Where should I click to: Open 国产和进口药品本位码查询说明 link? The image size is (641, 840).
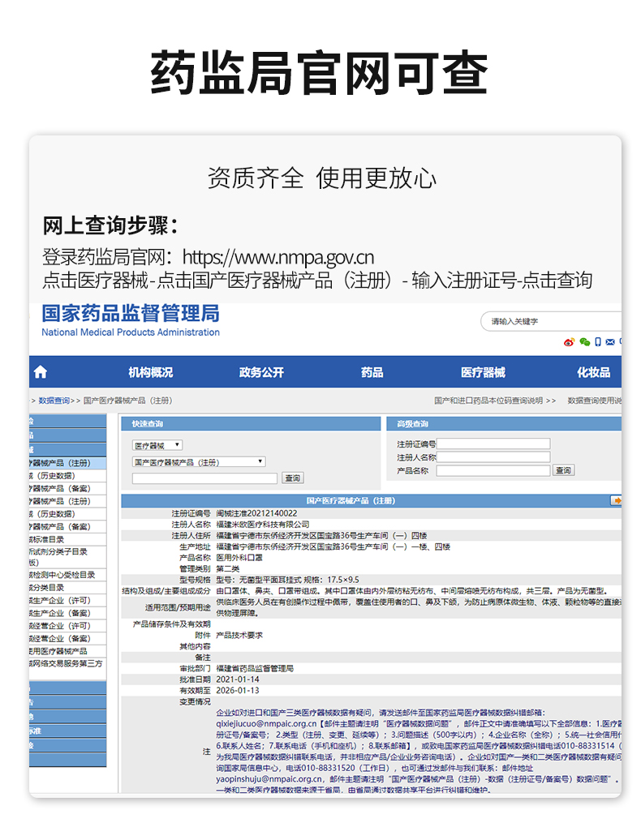point(495,401)
